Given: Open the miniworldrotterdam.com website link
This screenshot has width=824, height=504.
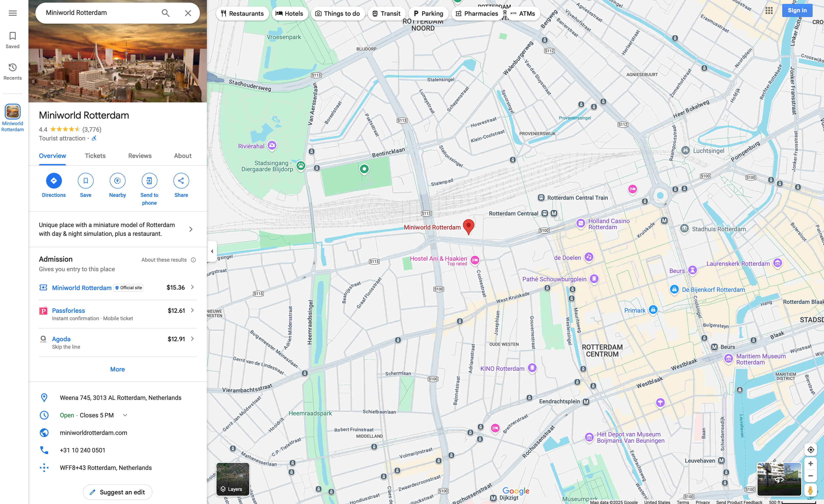Looking at the screenshot, I should coord(93,433).
